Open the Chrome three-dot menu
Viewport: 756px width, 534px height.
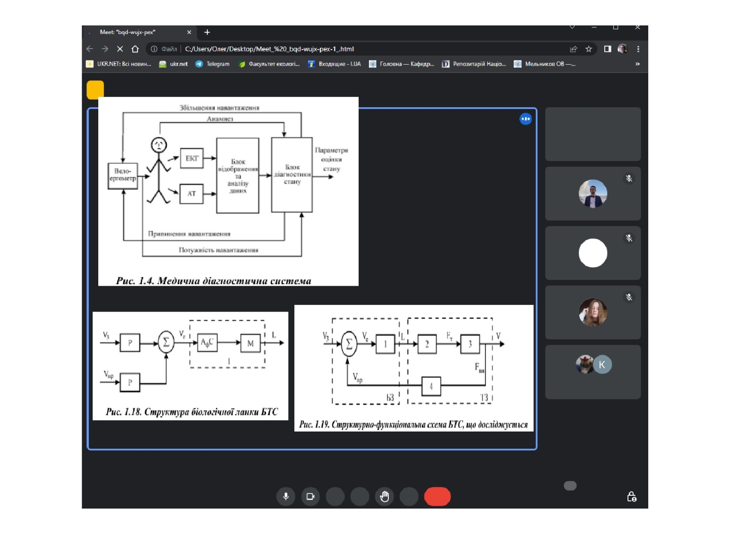point(638,49)
